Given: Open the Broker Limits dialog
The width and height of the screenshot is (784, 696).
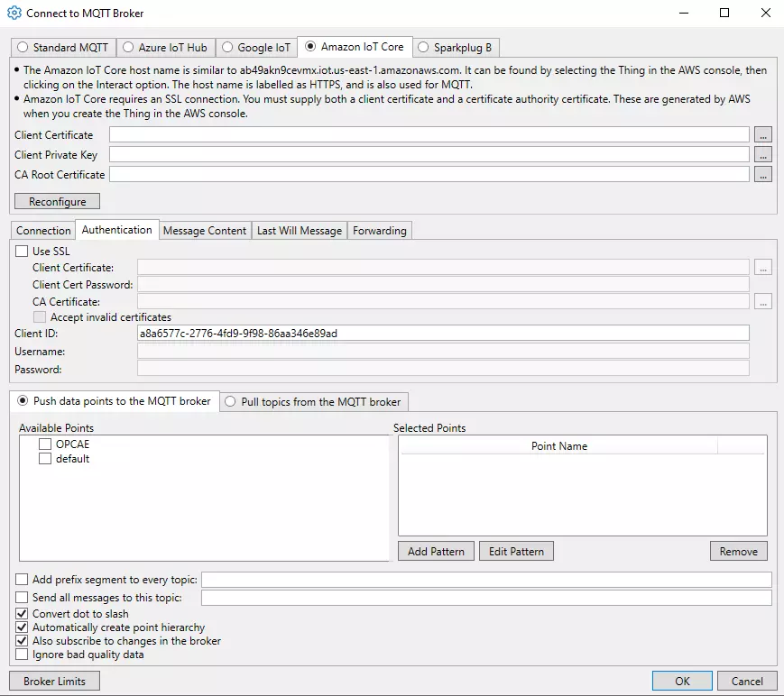Looking at the screenshot, I should click(54, 681).
